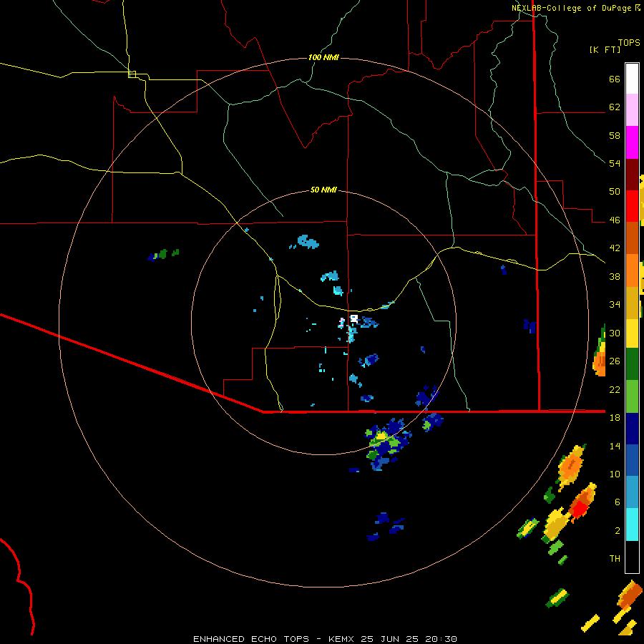Click the 50 NMI range ring label
Viewport: 644px width, 644px height.
pos(323,190)
